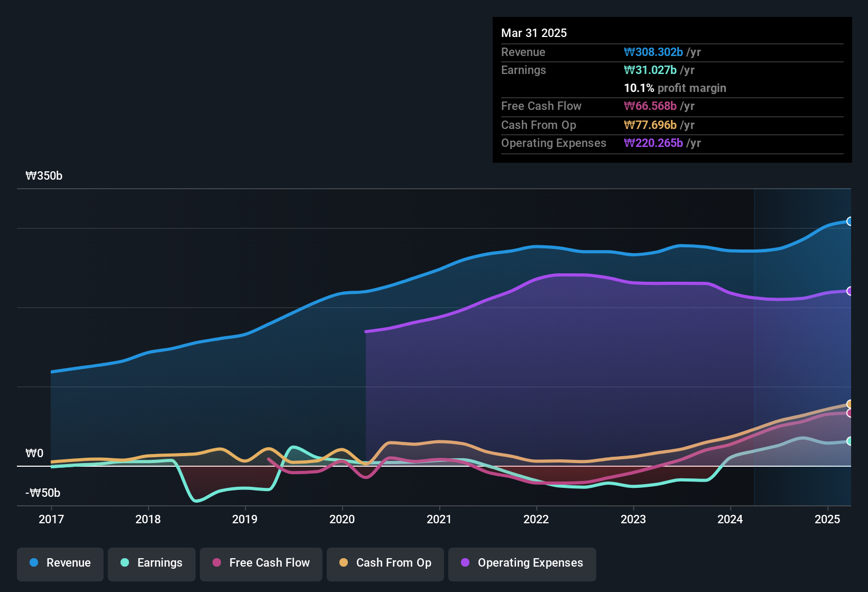
Task: Click the 10.1% profit margin text
Action: point(675,88)
